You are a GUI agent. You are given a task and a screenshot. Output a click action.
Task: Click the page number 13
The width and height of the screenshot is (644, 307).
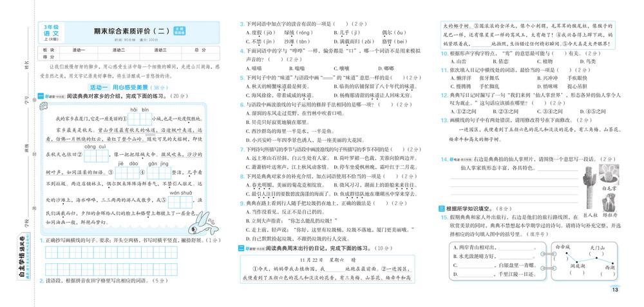[614, 290]
